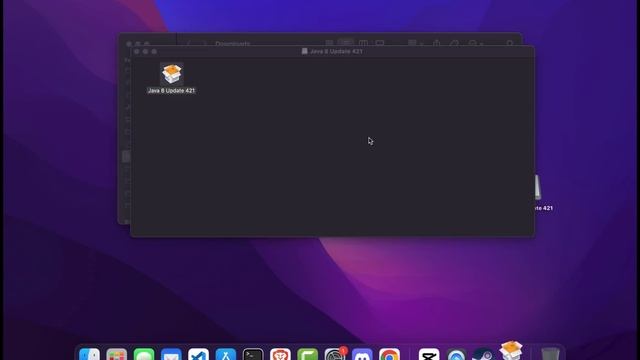Open System Preferences with the red badge in Dock
Screen dimensions: 640x360
click(x=335, y=353)
